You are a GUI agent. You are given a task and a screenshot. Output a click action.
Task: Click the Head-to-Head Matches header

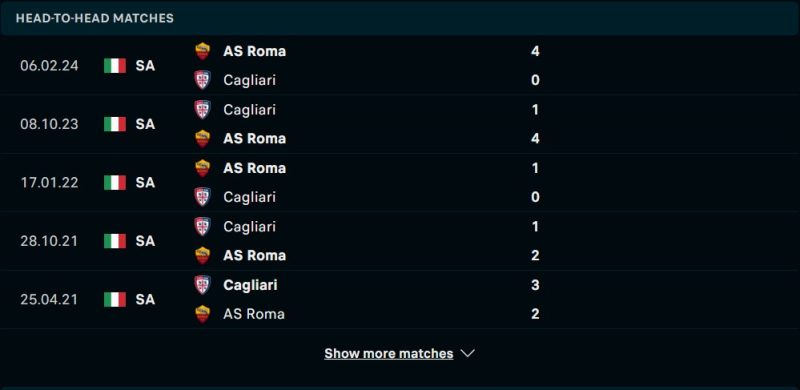95,18
